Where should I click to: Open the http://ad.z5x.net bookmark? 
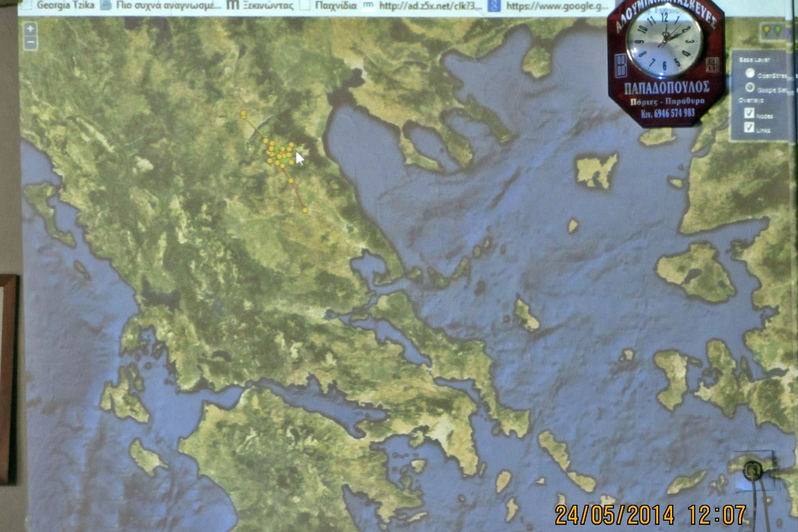(x=430, y=5)
